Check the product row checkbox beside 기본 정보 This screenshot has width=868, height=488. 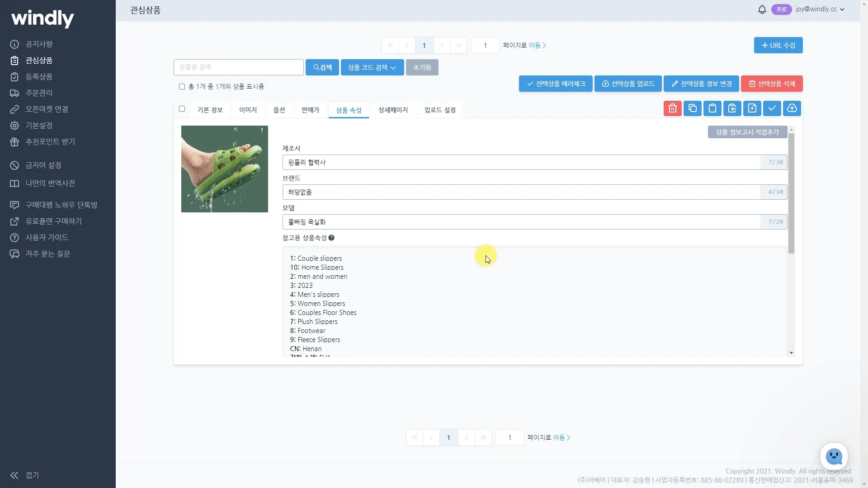(182, 109)
